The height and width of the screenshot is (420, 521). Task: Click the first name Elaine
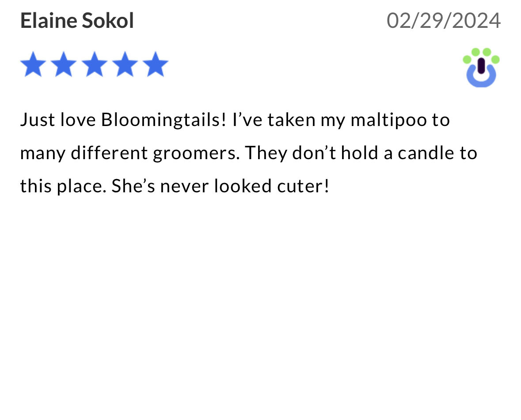(x=49, y=21)
